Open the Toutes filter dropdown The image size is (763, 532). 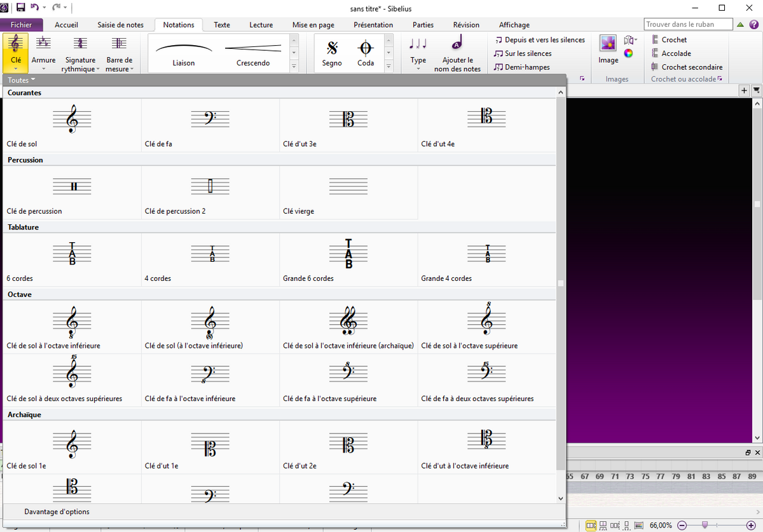(x=22, y=80)
